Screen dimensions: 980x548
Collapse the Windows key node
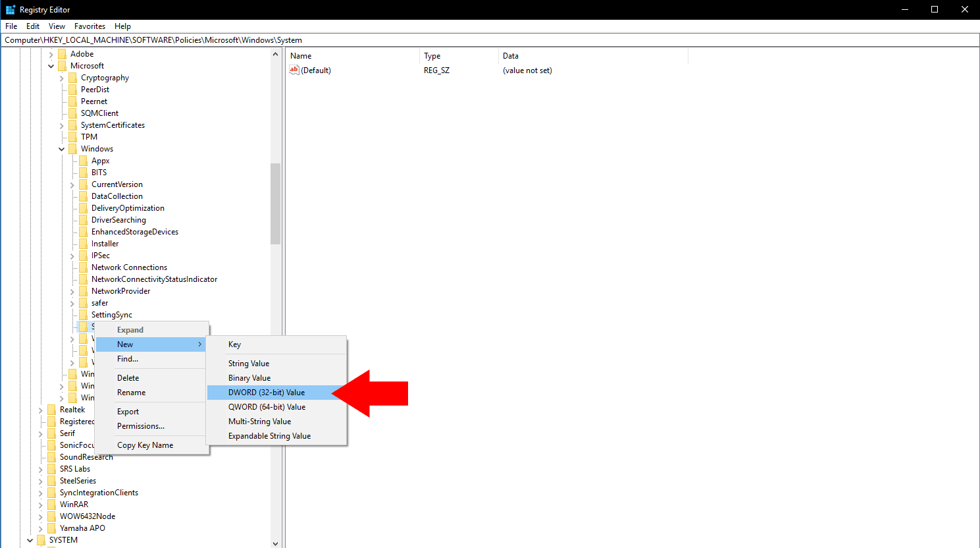(62, 149)
